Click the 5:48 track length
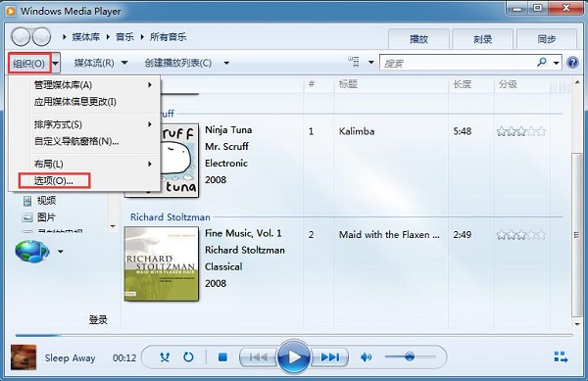This screenshot has height=381, width=588. [x=462, y=131]
